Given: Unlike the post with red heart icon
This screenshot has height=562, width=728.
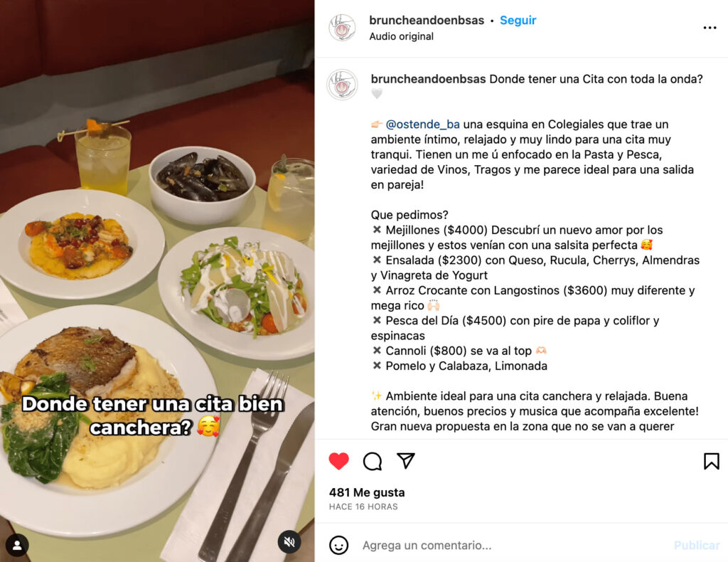Looking at the screenshot, I should pyautogui.click(x=339, y=461).
